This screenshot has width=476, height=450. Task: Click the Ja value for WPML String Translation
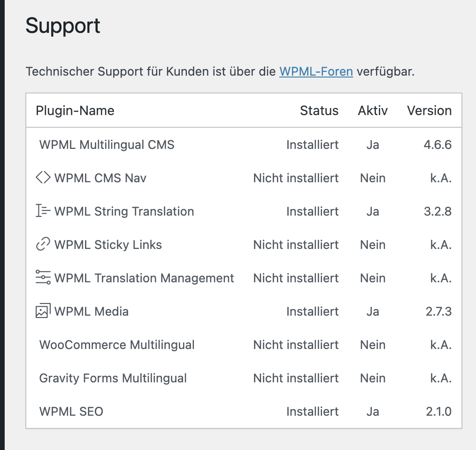pyautogui.click(x=373, y=211)
